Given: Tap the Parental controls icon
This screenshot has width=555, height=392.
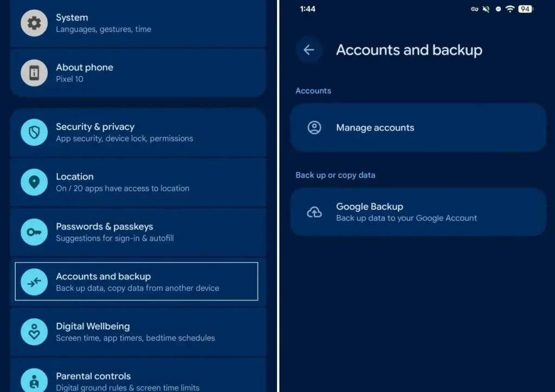Looking at the screenshot, I should pos(34,380).
